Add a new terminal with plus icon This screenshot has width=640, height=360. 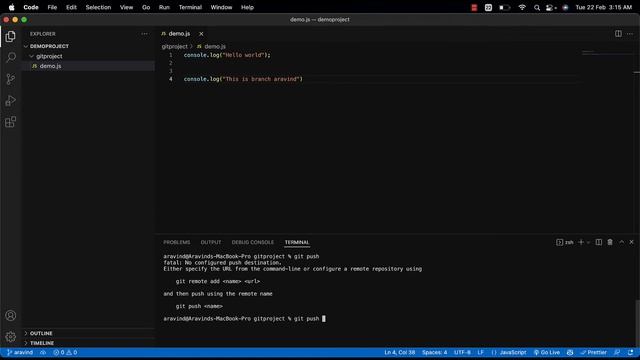click(x=581, y=242)
